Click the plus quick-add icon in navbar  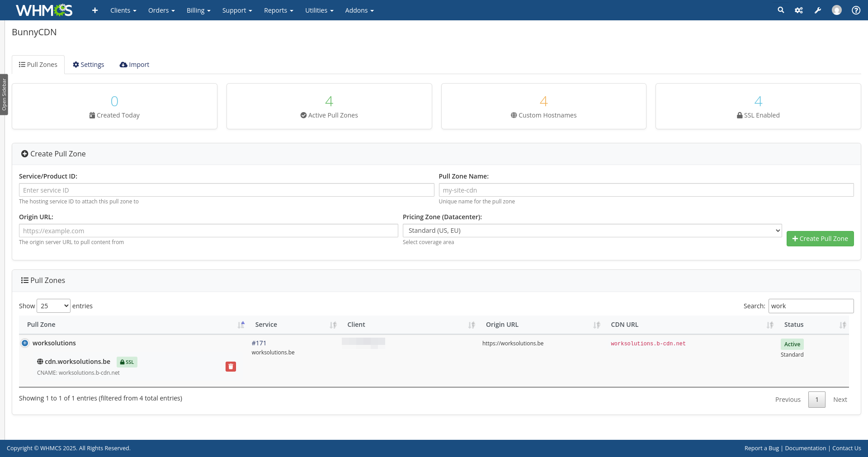click(x=95, y=10)
